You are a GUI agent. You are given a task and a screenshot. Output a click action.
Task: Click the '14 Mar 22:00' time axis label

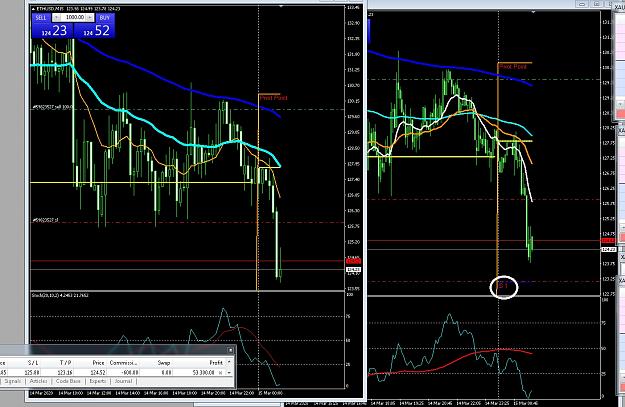[244, 393]
